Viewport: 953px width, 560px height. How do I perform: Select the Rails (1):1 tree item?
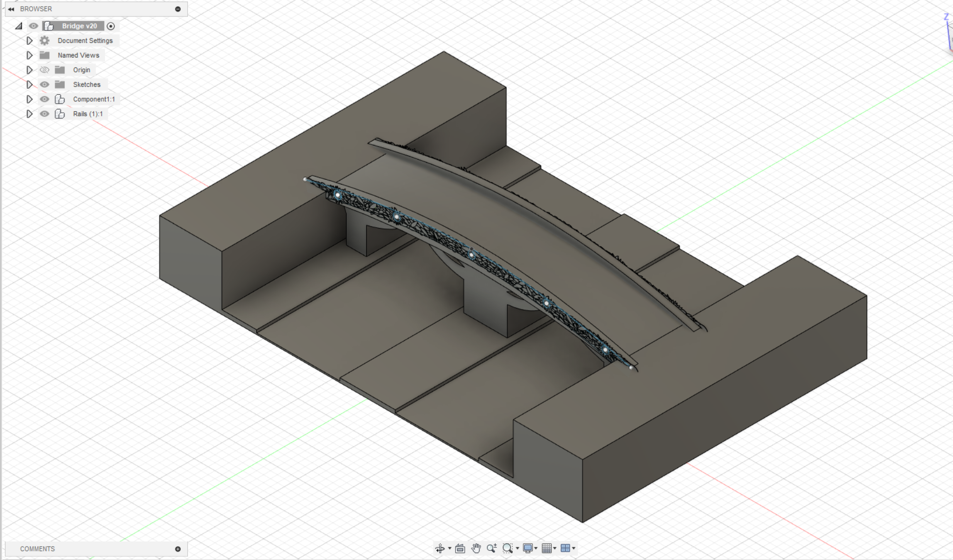tap(88, 114)
